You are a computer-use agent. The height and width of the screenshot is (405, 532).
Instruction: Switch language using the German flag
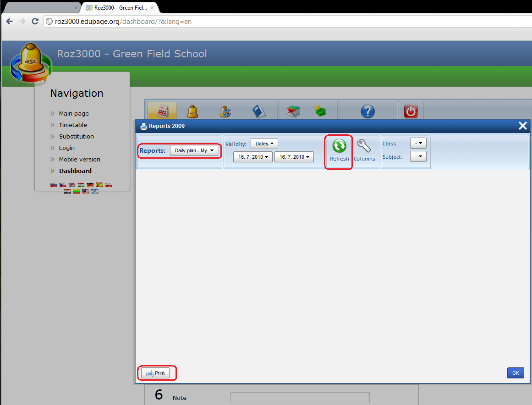coord(90,185)
